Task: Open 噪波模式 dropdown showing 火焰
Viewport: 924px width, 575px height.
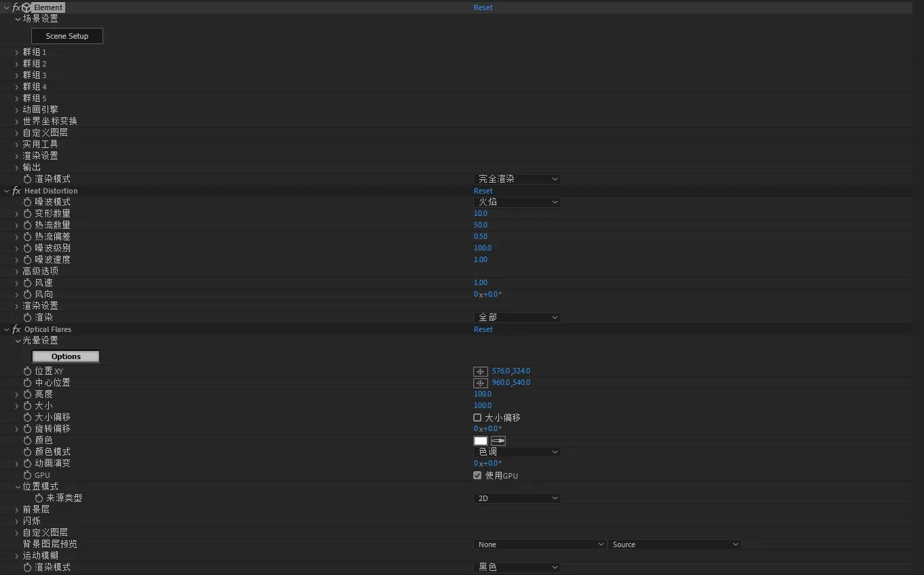Action: (517, 202)
